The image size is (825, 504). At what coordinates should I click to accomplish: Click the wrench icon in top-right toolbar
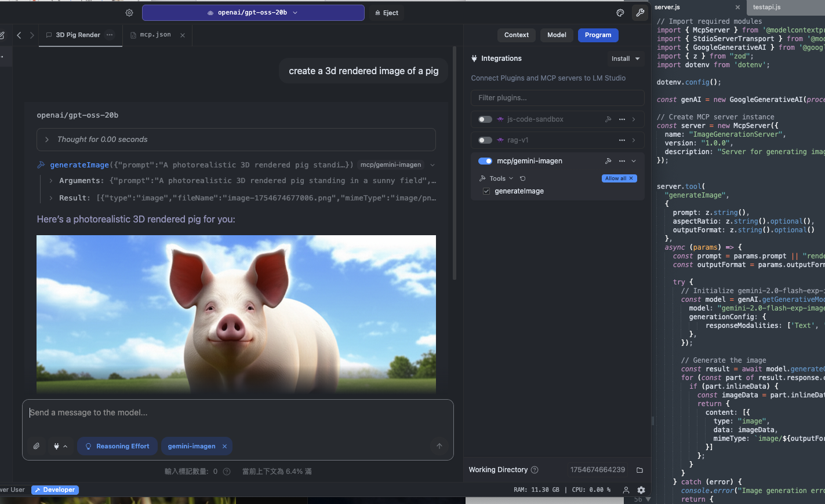(640, 13)
